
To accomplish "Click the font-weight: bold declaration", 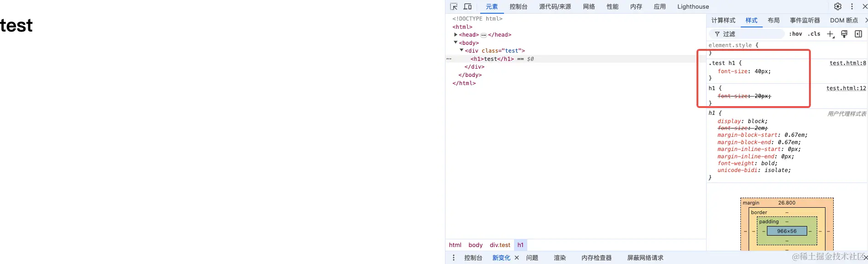I will (747, 163).
